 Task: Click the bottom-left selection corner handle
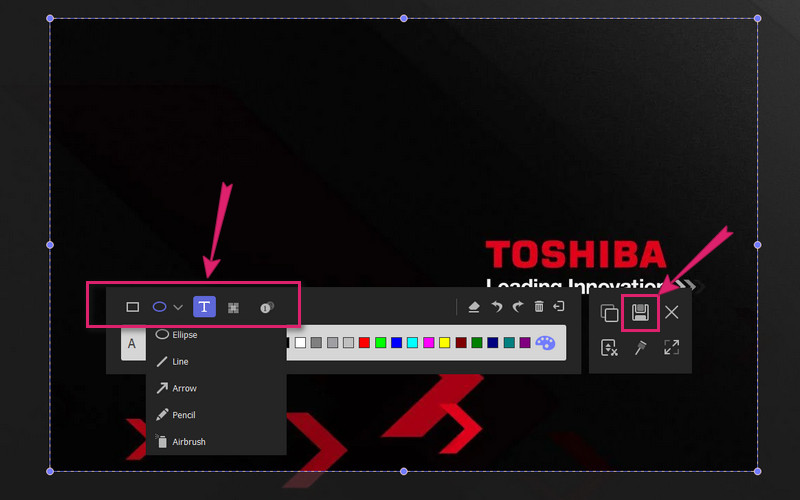[50, 471]
